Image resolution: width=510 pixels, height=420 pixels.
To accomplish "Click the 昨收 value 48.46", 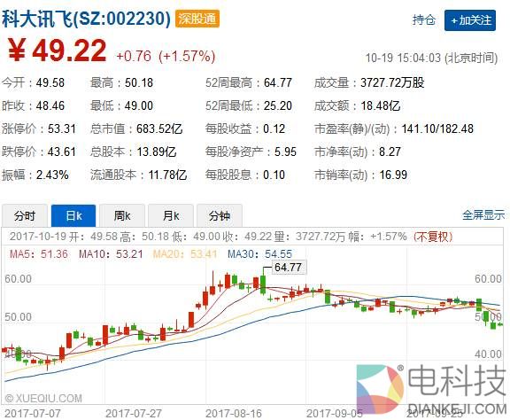I will click(x=50, y=105).
